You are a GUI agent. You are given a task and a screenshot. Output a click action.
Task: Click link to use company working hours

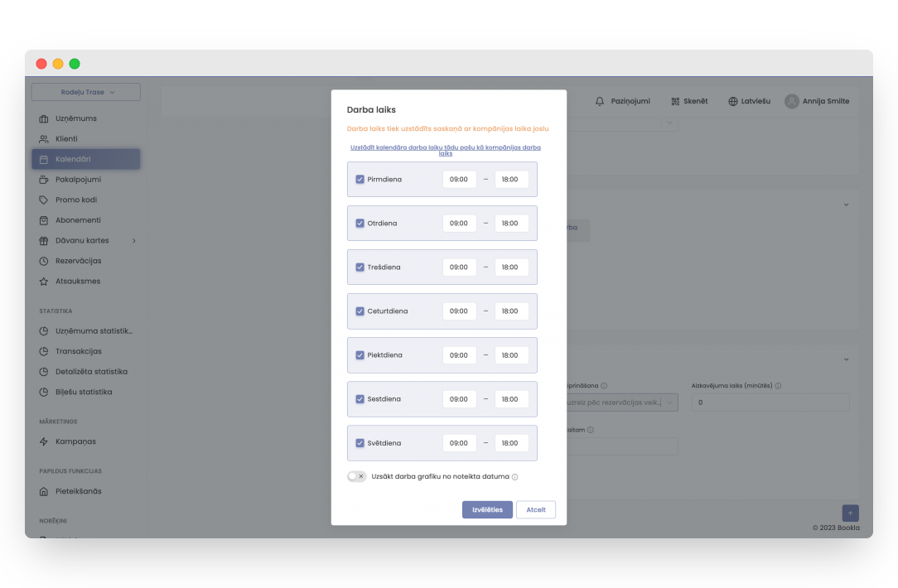(x=446, y=150)
